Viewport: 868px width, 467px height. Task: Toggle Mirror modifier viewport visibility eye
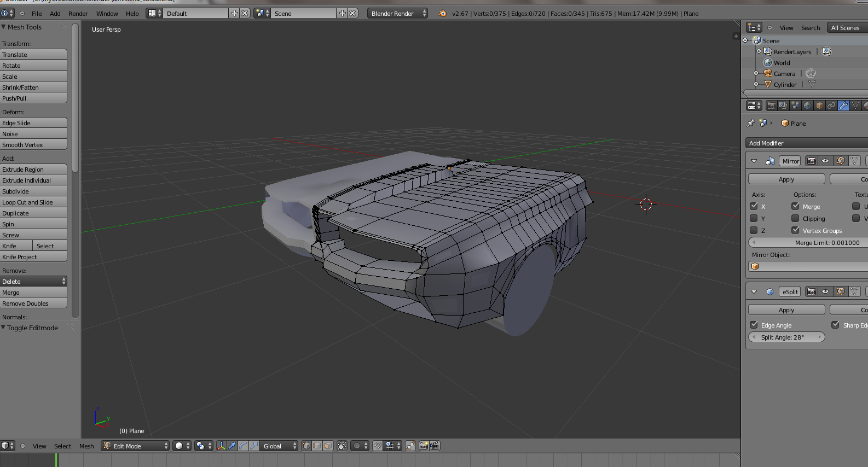[825, 161]
